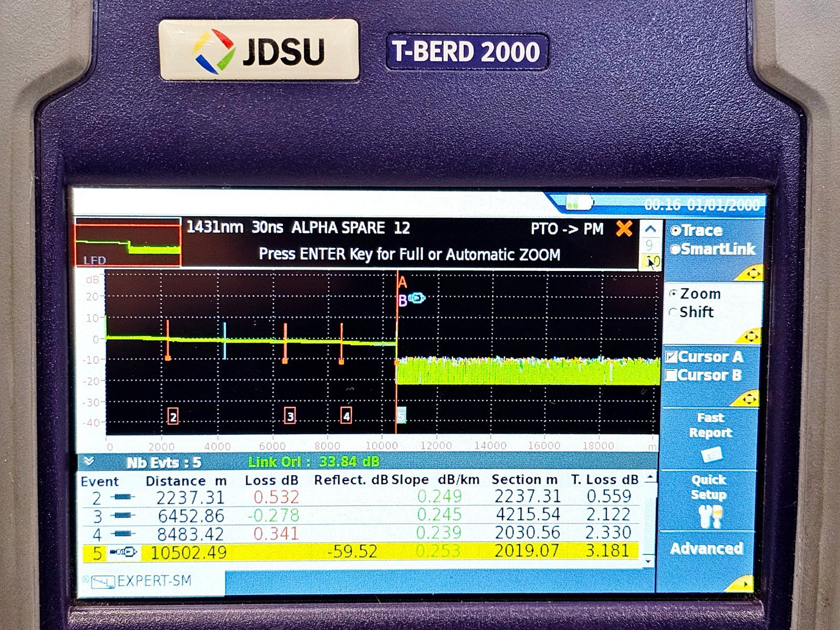Click the Reflect. dB column header
This screenshot has width=840, height=630.
(x=351, y=480)
